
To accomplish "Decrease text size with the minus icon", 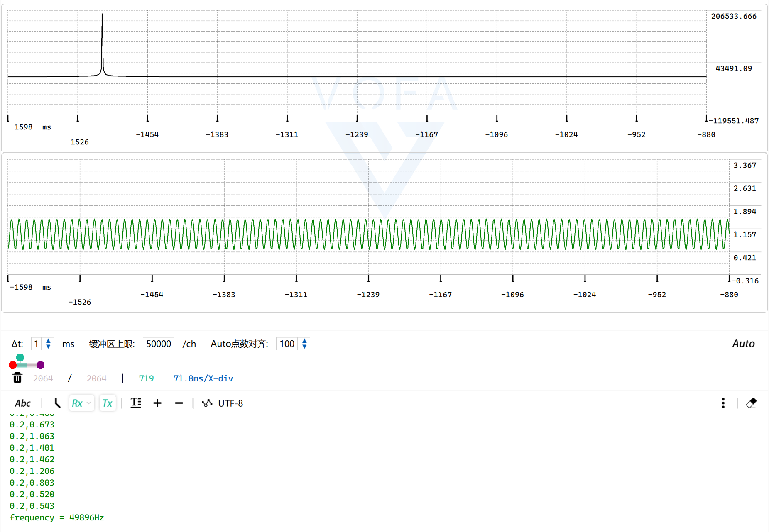I will click(x=179, y=403).
